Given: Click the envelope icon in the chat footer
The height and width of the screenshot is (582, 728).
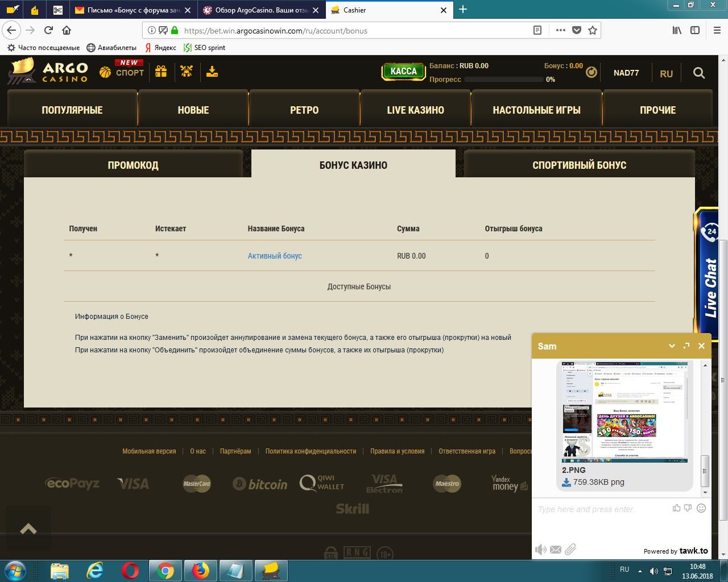Looking at the screenshot, I should (556, 550).
